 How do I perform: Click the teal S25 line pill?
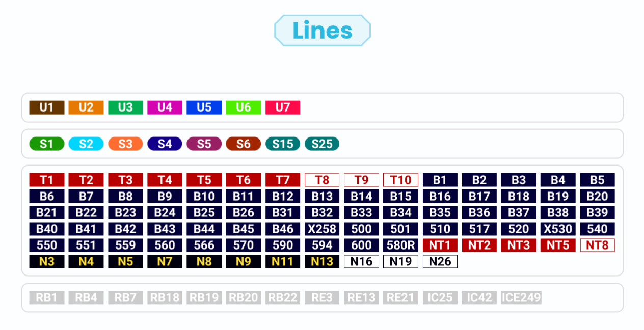[x=322, y=144]
